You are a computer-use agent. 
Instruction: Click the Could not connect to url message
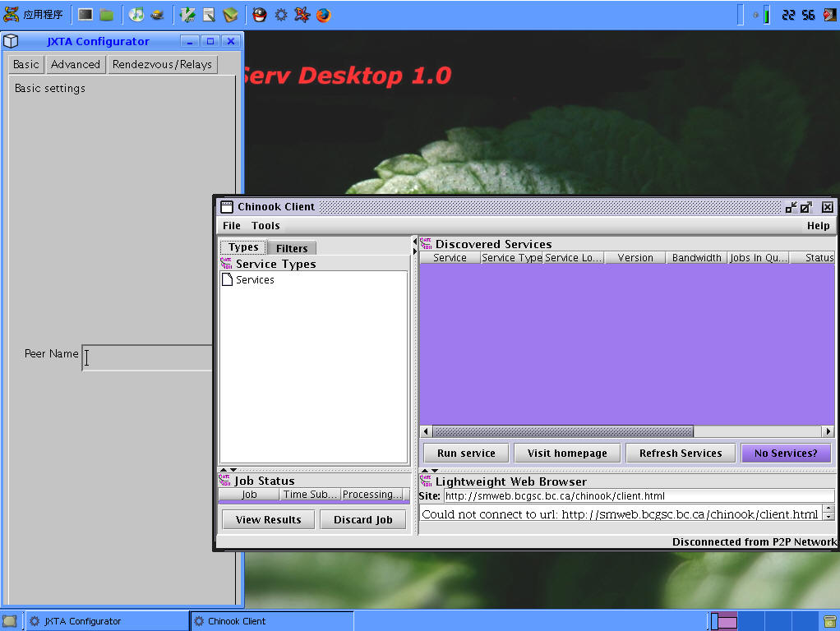(620, 514)
